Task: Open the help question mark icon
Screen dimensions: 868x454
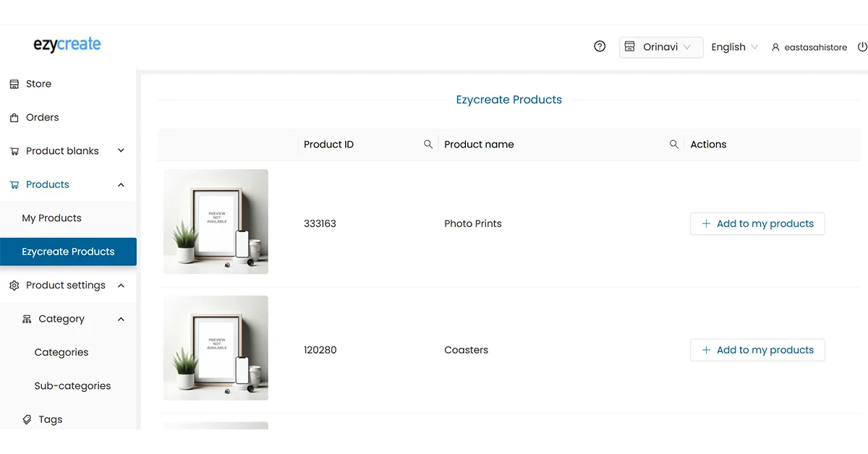Action: click(600, 46)
